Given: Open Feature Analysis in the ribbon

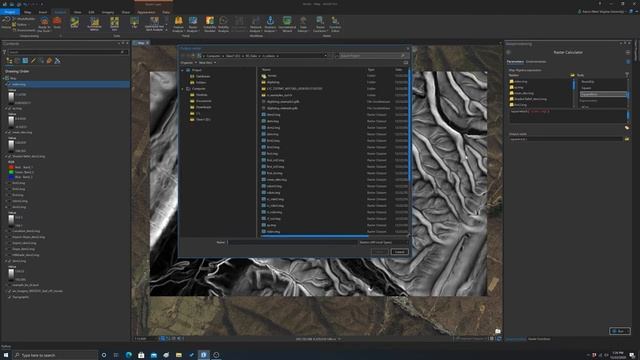Looking at the screenshot, I should coord(178,24).
